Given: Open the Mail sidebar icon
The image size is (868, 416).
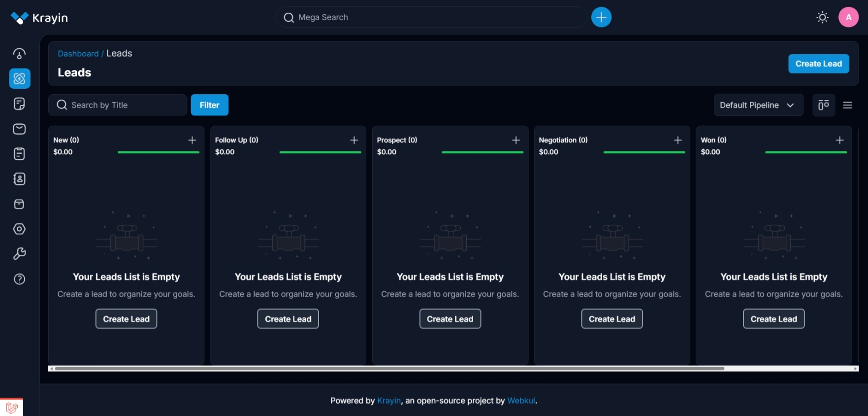Looking at the screenshot, I should [19, 129].
